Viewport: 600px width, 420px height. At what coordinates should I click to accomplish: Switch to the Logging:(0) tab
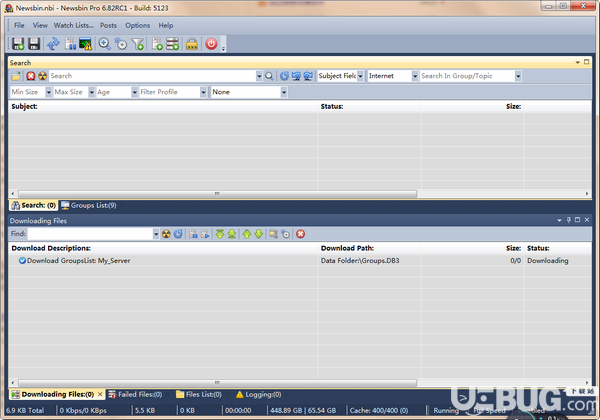coord(259,394)
